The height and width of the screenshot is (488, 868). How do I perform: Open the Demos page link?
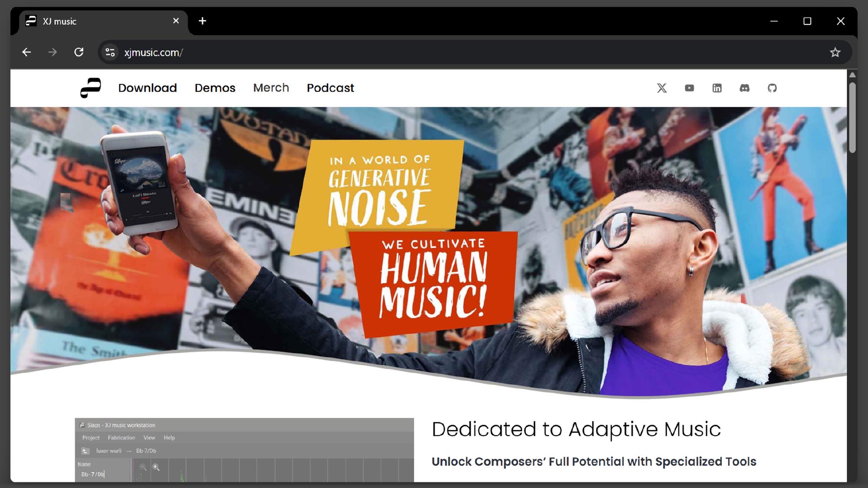click(x=215, y=88)
